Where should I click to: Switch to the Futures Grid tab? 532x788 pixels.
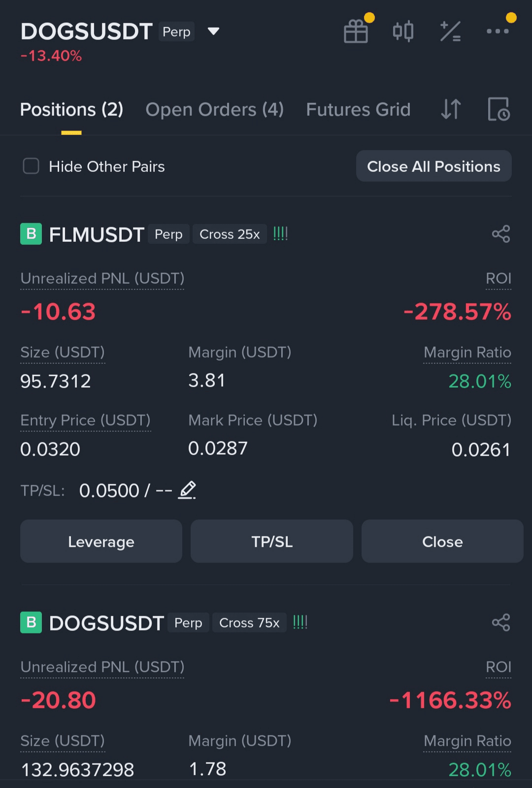358,109
